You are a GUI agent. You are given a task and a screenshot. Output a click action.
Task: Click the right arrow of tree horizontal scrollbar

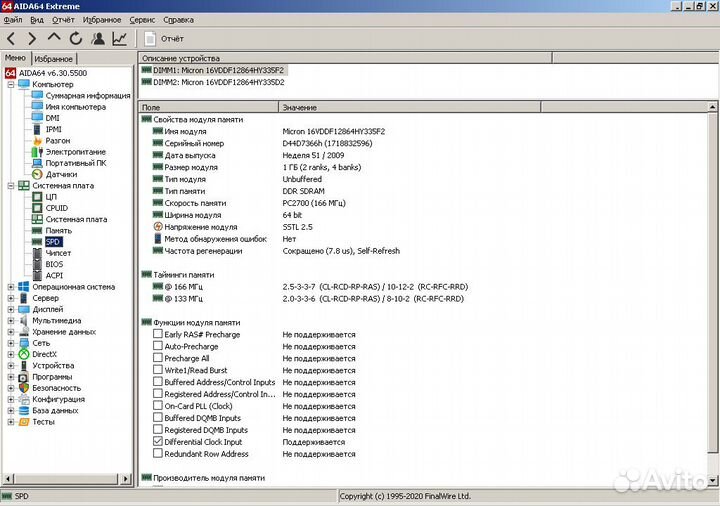[x=125, y=478]
